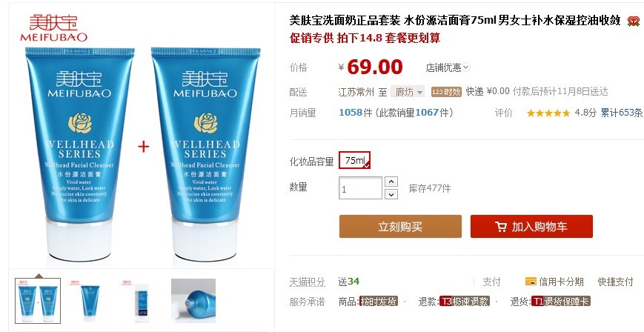Increase quantity with the up arrow
The height and width of the screenshot is (332, 644).
391,182
